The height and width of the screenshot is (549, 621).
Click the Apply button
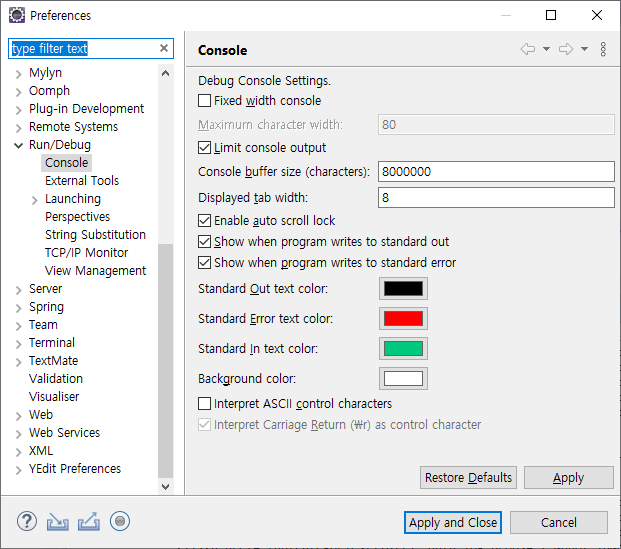(x=569, y=478)
